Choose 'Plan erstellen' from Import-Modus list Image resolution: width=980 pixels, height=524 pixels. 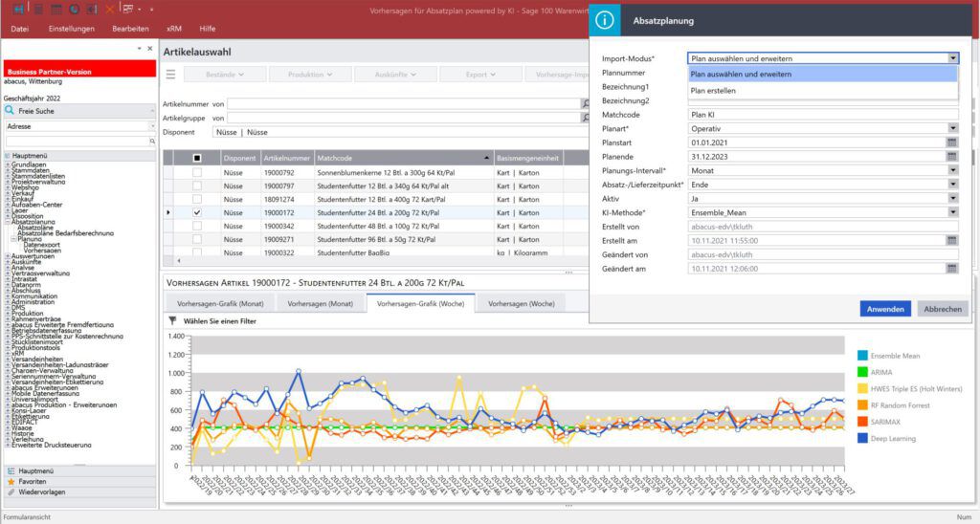[x=713, y=91]
